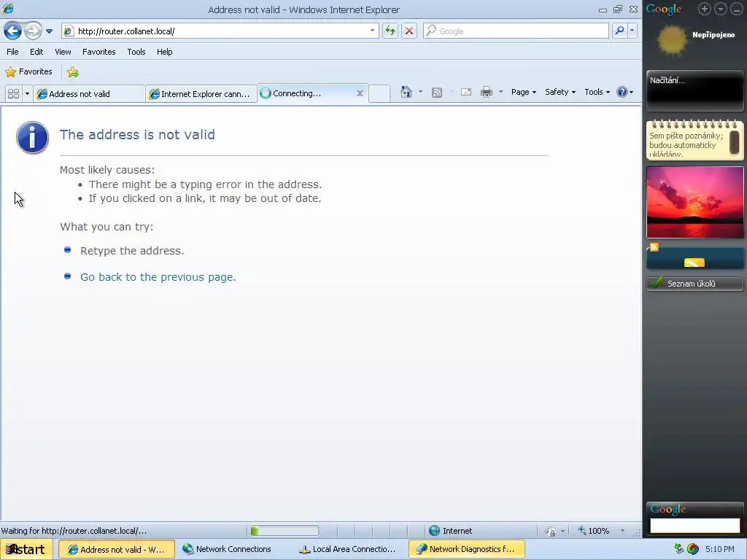Screen dimensions: 747x560
Task: Open the Help menu
Action: point(164,52)
